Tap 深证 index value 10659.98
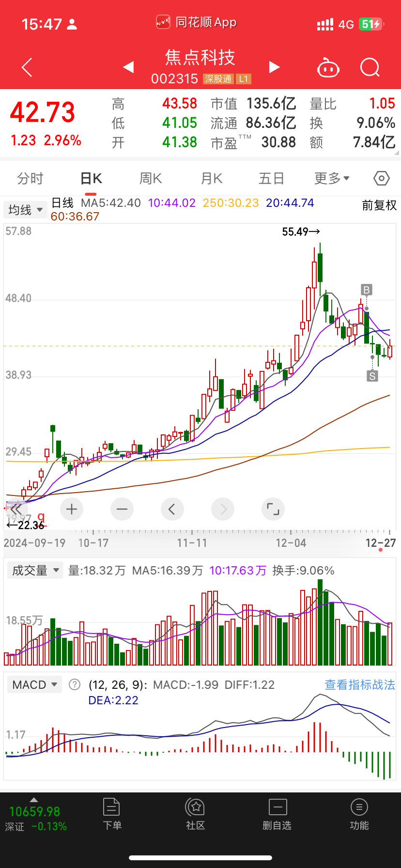The width and height of the screenshot is (401, 868). pyautogui.click(x=35, y=811)
